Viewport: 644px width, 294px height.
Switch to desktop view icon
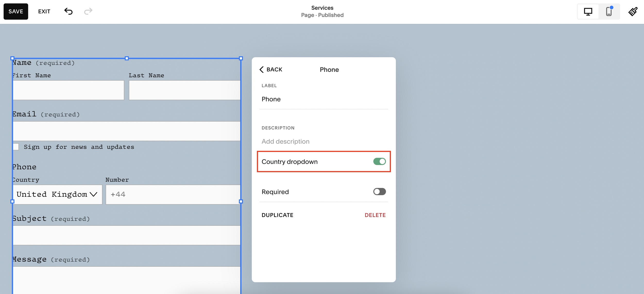[588, 12]
